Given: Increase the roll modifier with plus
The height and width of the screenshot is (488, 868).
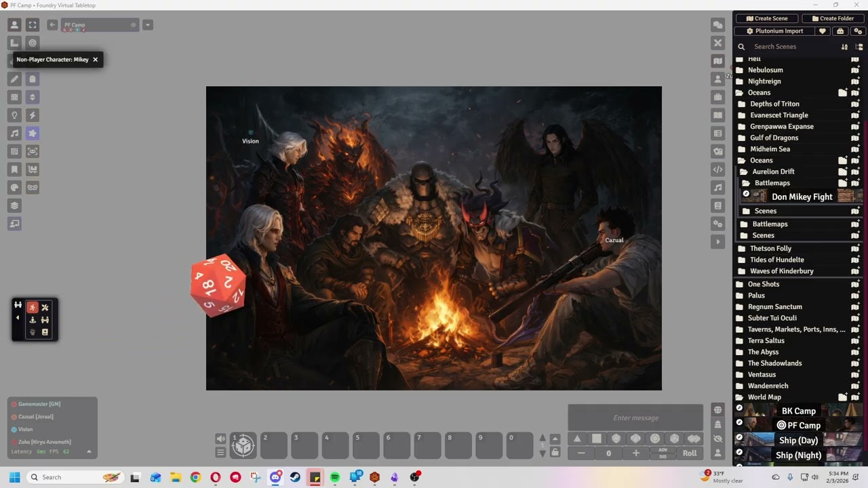Looking at the screenshot, I should click(x=635, y=453).
